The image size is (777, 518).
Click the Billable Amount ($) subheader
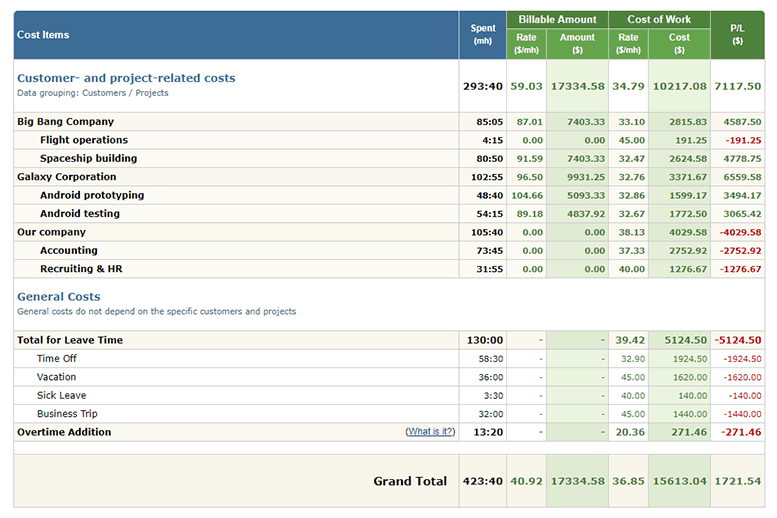pyautogui.click(x=577, y=44)
